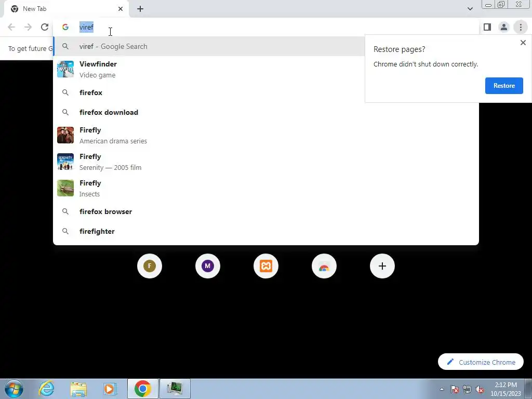This screenshot has height=399, width=532.
Task: Click the muted volume tray icon
Action: pos(480,389)
